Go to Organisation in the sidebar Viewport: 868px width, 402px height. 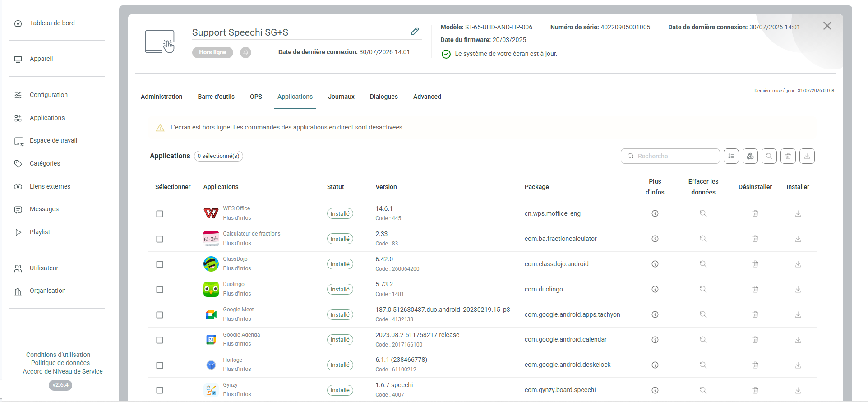[48, 291]
